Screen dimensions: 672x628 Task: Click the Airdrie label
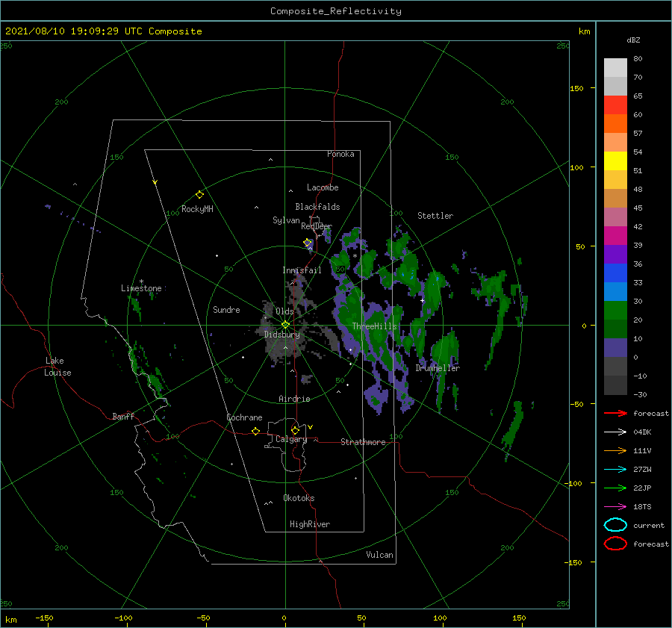point(294,399)
